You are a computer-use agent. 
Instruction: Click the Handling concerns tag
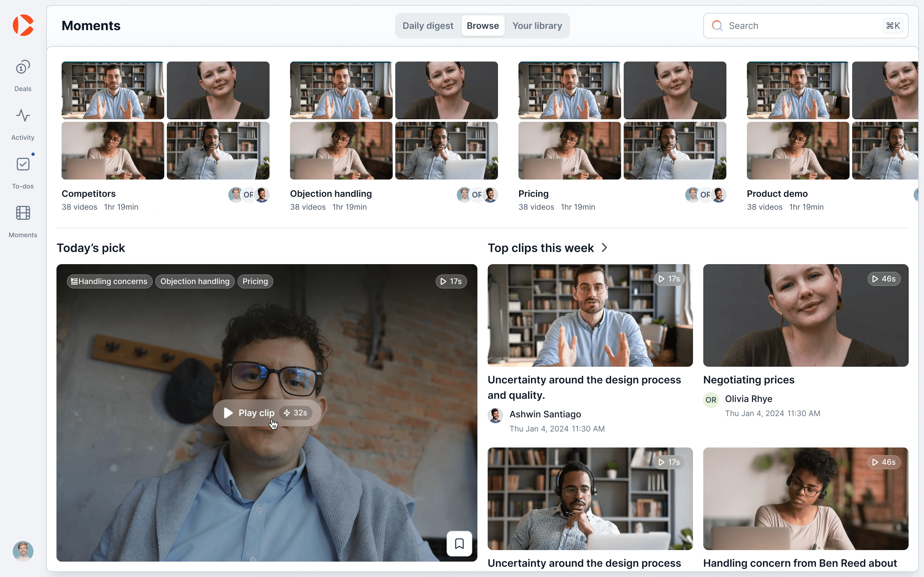tap(109, 281)
